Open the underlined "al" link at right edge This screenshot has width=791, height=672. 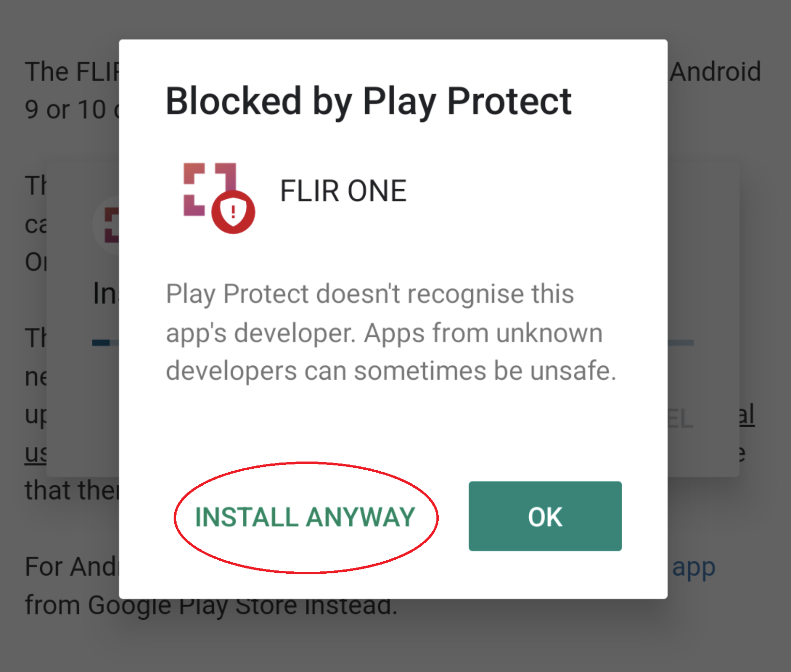(746, 415)
